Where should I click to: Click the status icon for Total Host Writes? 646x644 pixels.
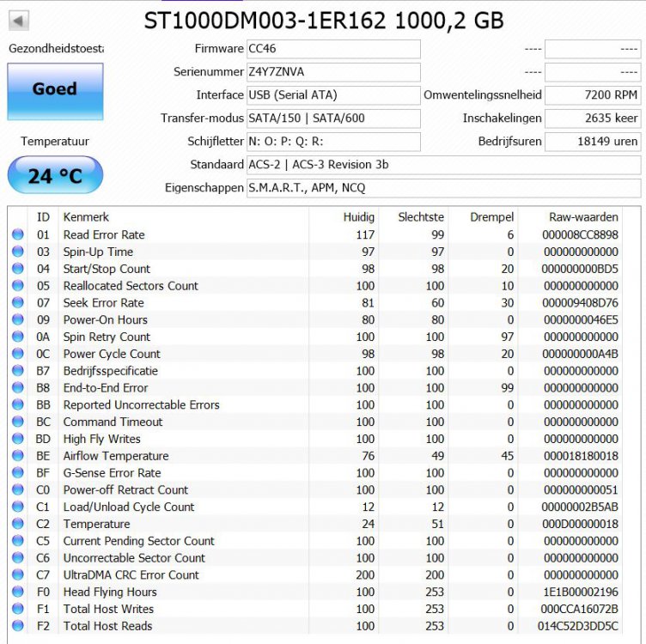tap(18, 609)
